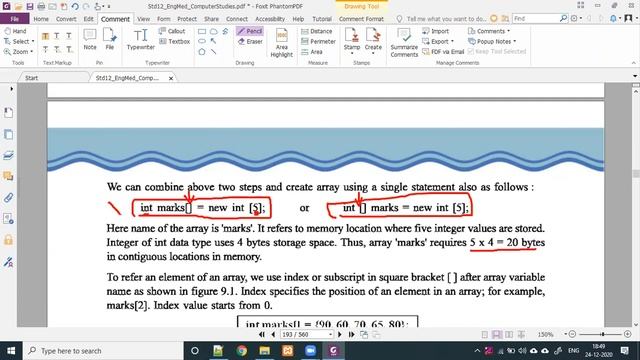
Task: Click Tell me what you want to do
Action: coord(446,19)
